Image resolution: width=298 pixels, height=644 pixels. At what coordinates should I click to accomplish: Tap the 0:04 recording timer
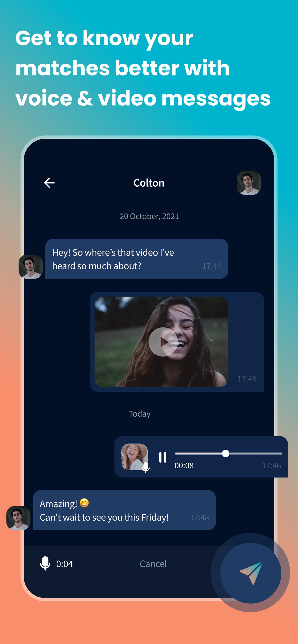click(x=64, y=564)
